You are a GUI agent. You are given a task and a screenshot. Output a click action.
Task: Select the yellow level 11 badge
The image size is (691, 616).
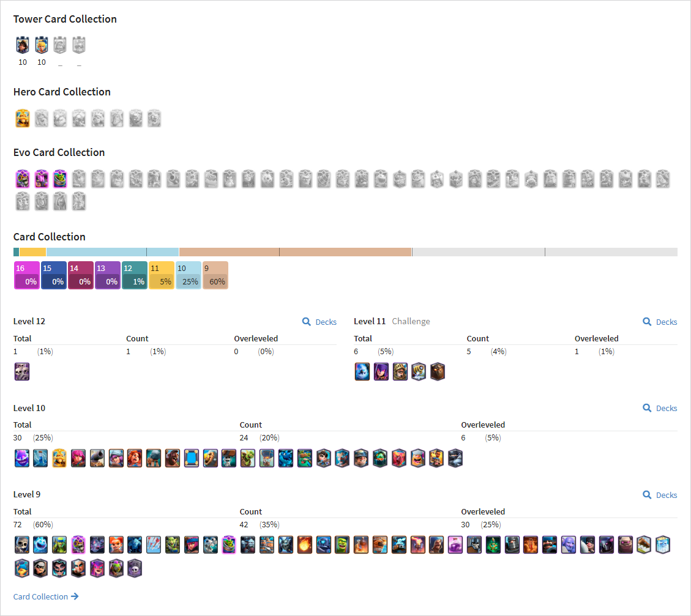pyautogui.click(x=162, y=275)
